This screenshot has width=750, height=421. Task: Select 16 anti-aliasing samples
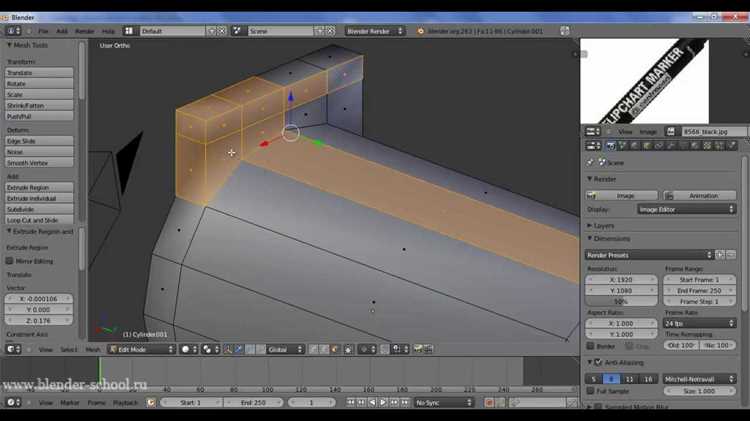[648, 379]
